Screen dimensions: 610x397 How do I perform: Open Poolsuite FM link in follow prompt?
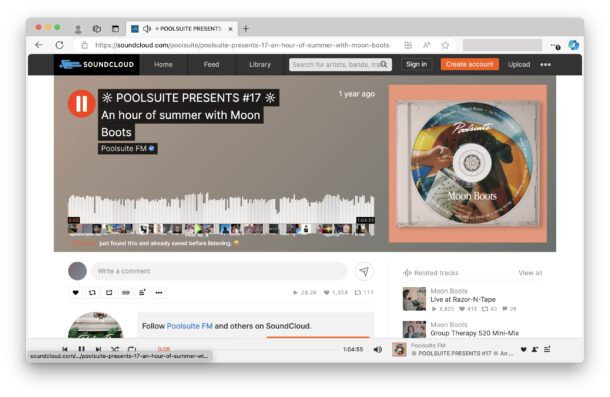point(189,326)
